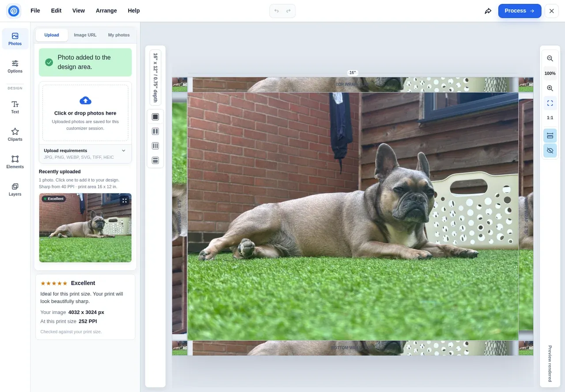This screenshot has height=392, width=565.
Task: Click the '252 PPI' value
Action: tap(88, 321)
